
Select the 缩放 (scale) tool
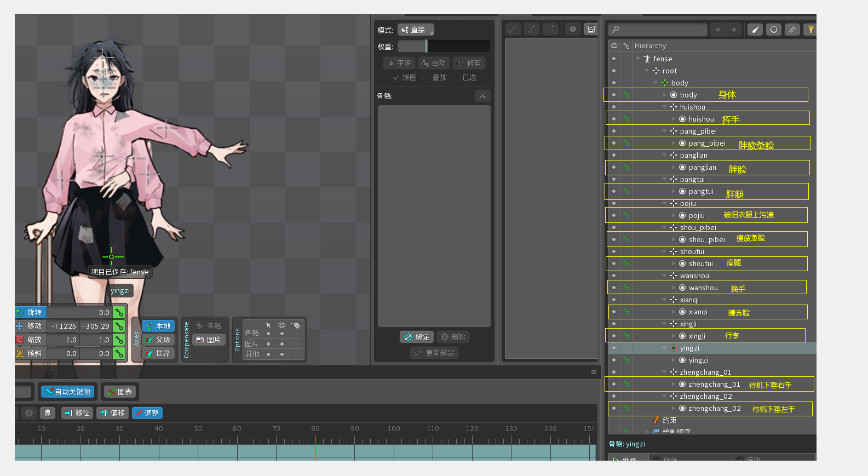click(x=30, y=340)
